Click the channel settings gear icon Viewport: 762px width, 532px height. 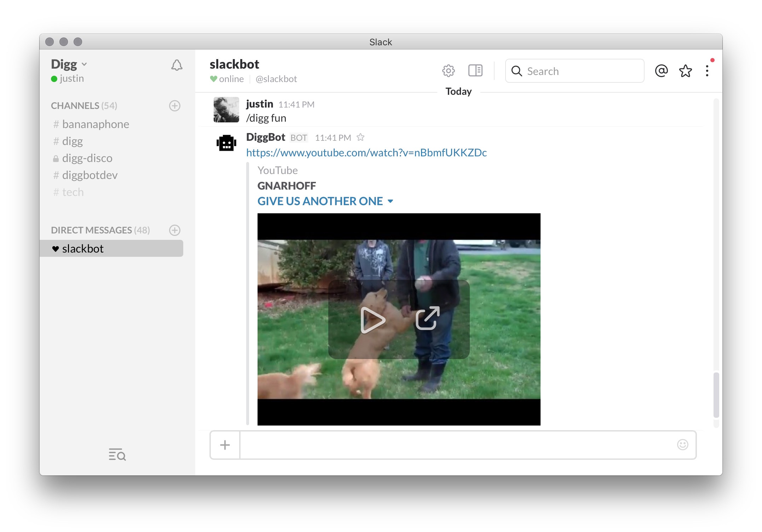[448, 71]
